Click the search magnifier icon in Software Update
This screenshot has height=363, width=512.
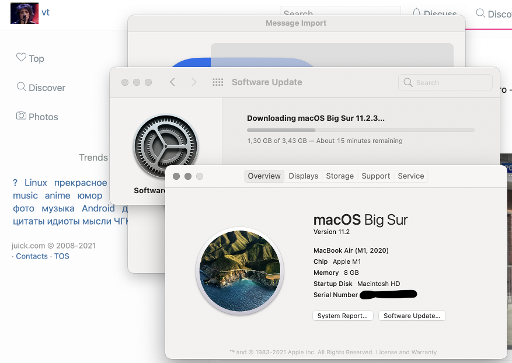[x=408, y=82]
